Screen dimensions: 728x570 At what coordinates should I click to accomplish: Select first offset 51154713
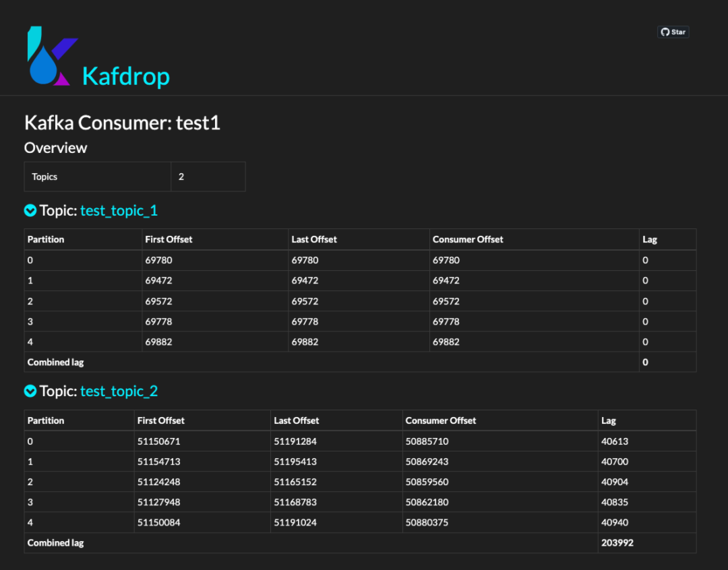click(x=159, y=462)
